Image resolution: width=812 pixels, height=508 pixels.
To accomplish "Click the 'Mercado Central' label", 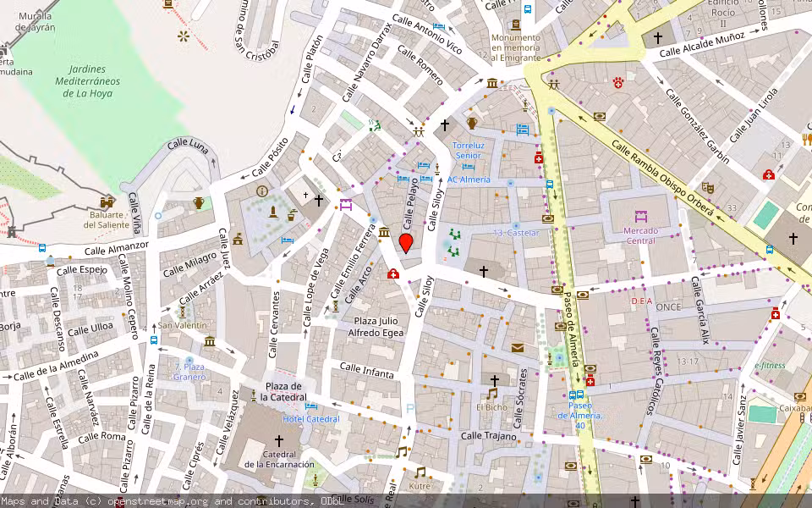I will pos(640,236).
